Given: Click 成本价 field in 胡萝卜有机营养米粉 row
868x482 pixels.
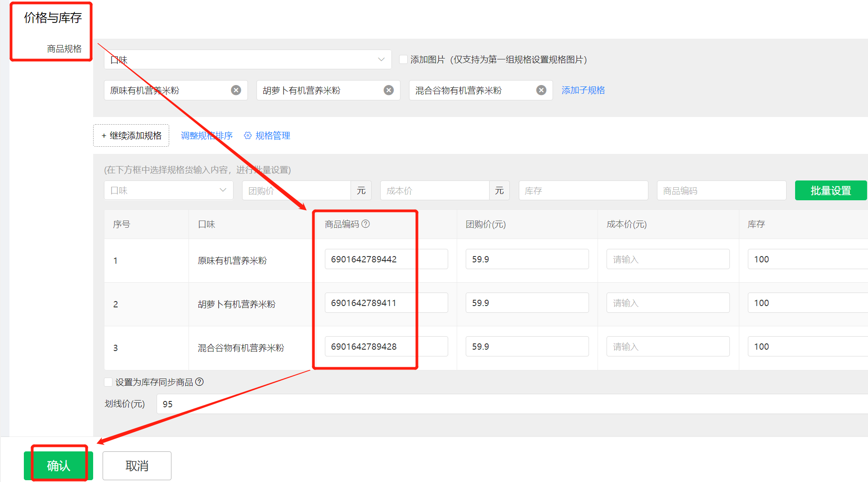Looking at the screenshot, I should 668,303.
